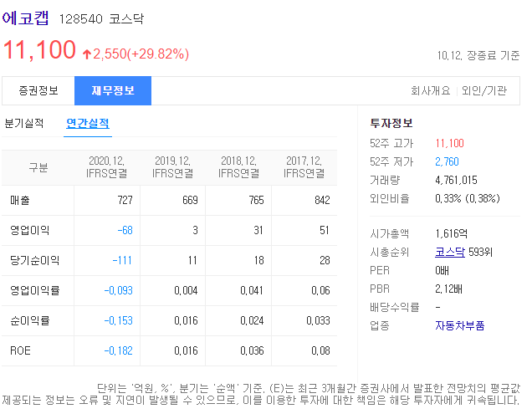Click the PER value 0배

[442, 270]
